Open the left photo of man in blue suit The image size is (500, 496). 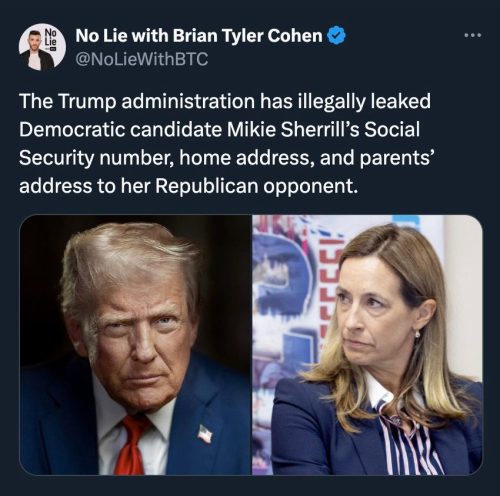[x=135, y=345]
